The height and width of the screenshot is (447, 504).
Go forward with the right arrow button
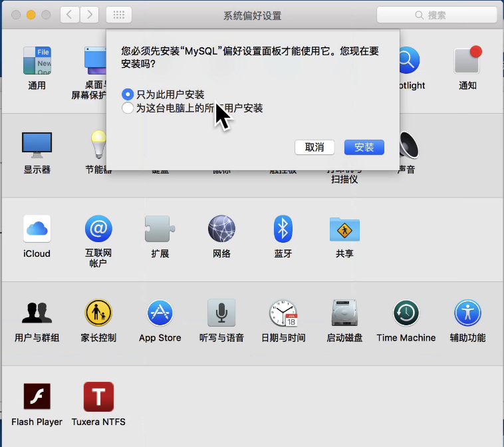tap(89, 15)
